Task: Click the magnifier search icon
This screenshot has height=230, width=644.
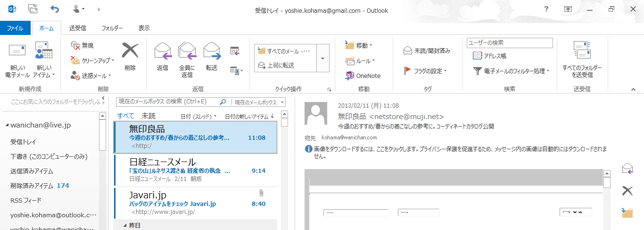Action: coord(223,102)
